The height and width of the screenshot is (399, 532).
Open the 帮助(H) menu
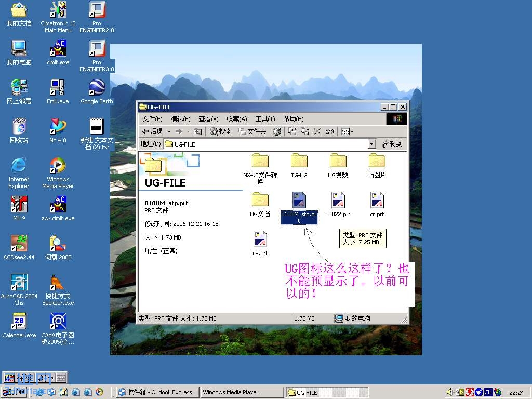294,119
